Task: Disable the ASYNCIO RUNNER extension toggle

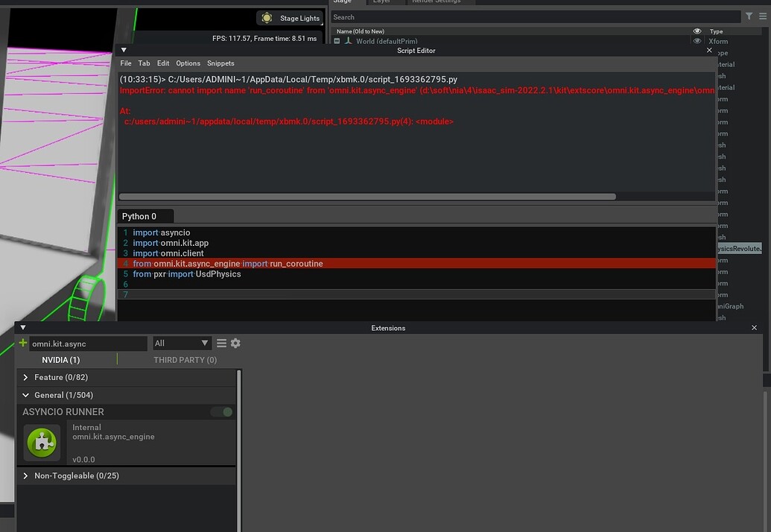Action: [x=223, y=411]
